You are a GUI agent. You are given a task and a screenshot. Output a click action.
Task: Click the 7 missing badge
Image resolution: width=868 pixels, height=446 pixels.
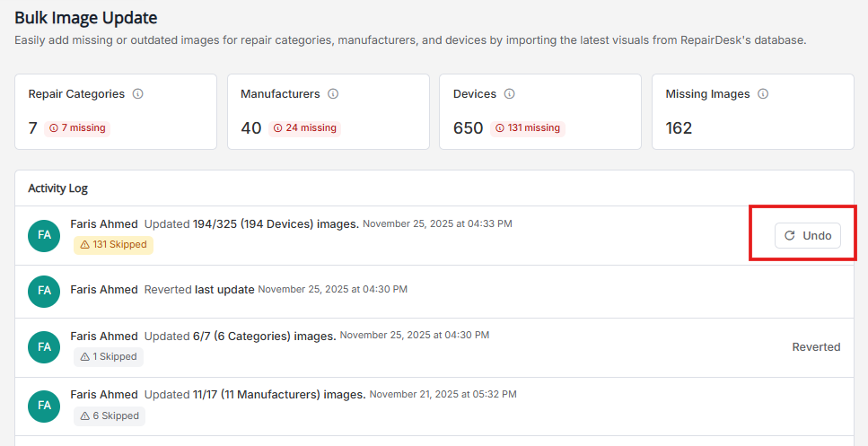pos(77,128)
